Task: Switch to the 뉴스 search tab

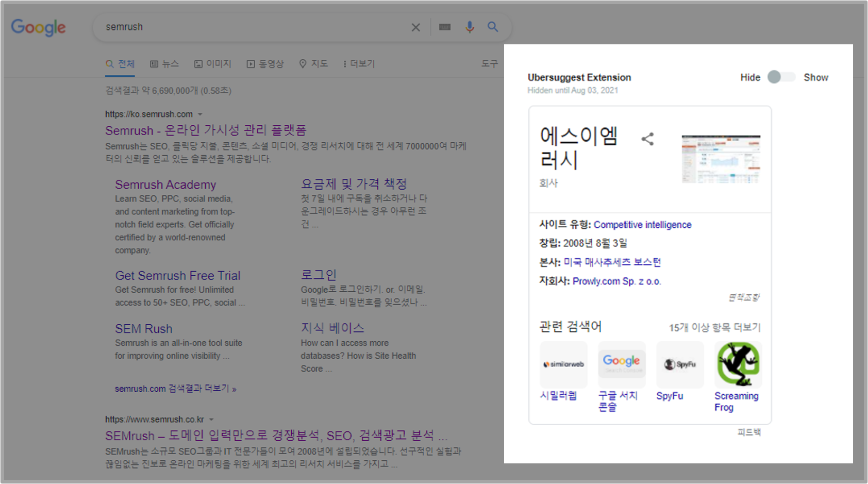Action: 165,63
